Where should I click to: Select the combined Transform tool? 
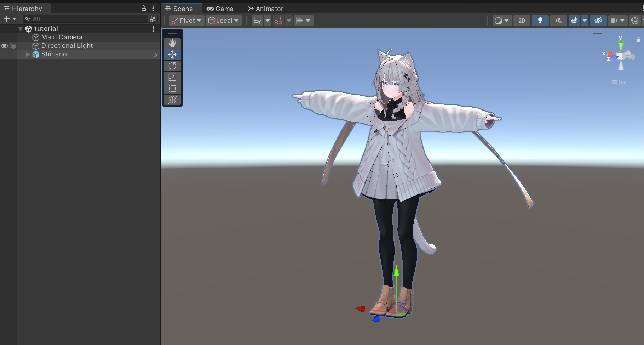(x=172, y=100)
